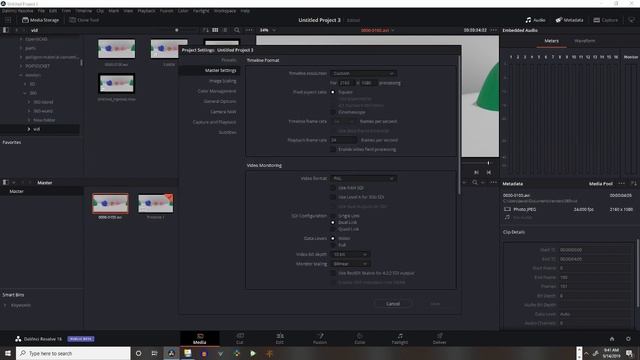Viewport: 640px width, 360px height.
Task: Toggle Use Rec601 Matrix for 4:2:2 SDI output
Action: click(x=333, y=273)
